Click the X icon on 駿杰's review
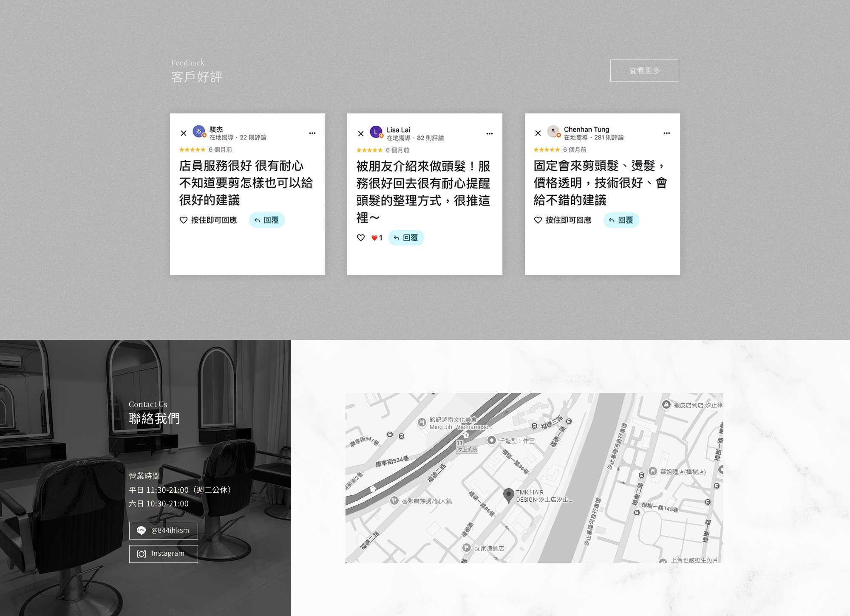Screen dimensions: 850x616 (x=184, y=133)
